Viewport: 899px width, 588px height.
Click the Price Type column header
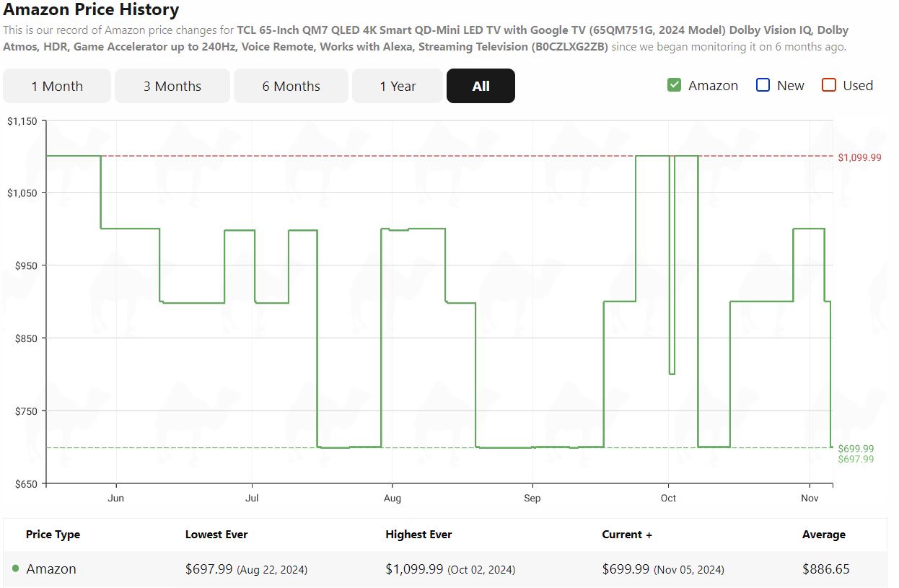coord(53,535)
